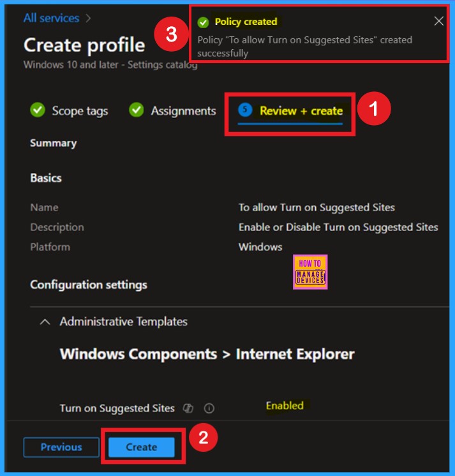Click the Basics section heading
This screenshot has height=476, width=455.
click(x=46, y=178)
